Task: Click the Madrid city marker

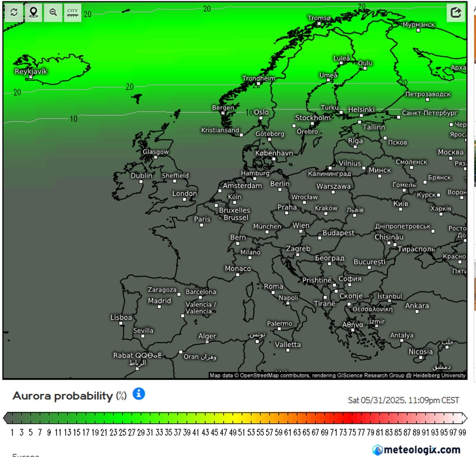Action: pos(159,307)
